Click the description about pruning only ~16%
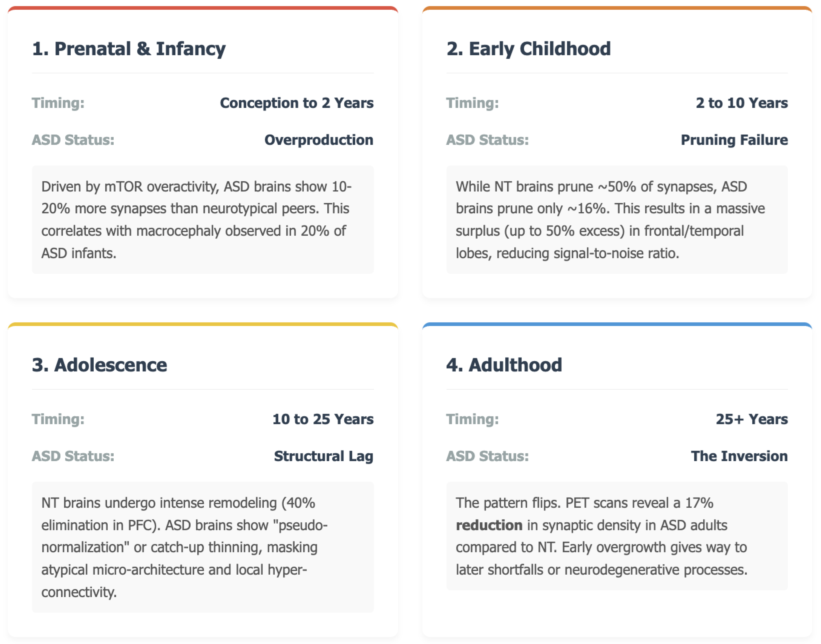 (x=617, y=220)
